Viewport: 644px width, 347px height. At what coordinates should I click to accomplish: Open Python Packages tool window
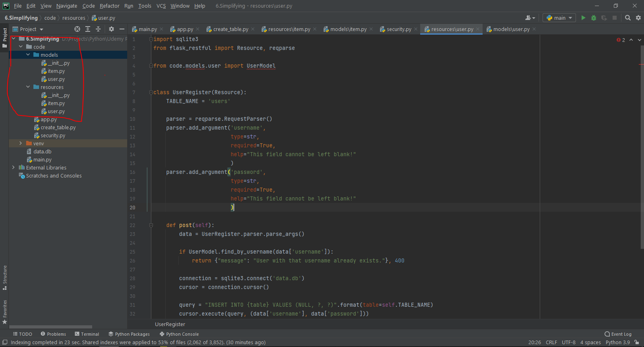129,334
